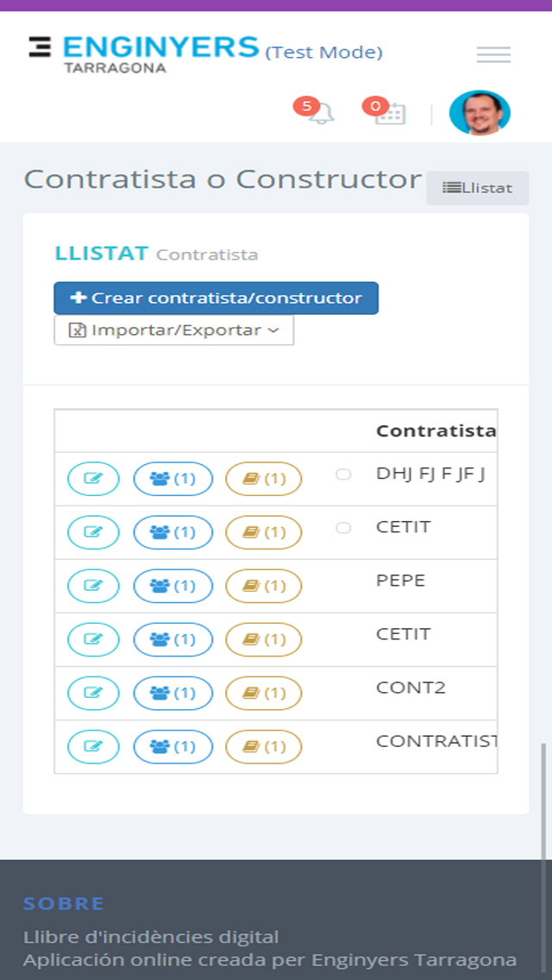This screenshot has height=980, width=552.
Task: Open book icon for CONT2 row
Action: [x=264, y=693]
